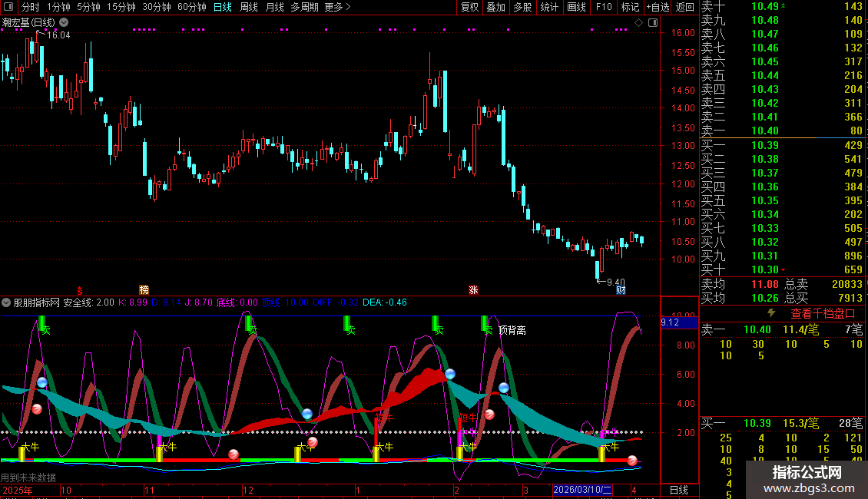Switch to 周线 weekly chart tab
Image resolution: width=868 pixels, height=499 pixels.
248,8
